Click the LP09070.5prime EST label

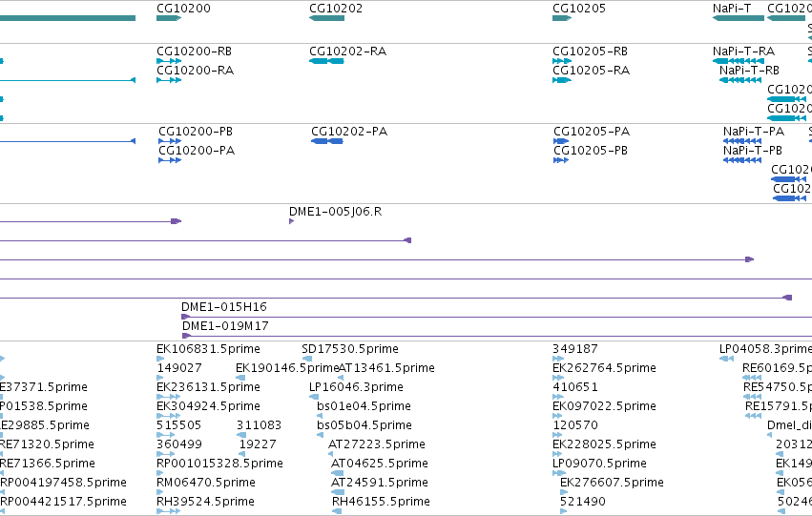click(599, 464)
